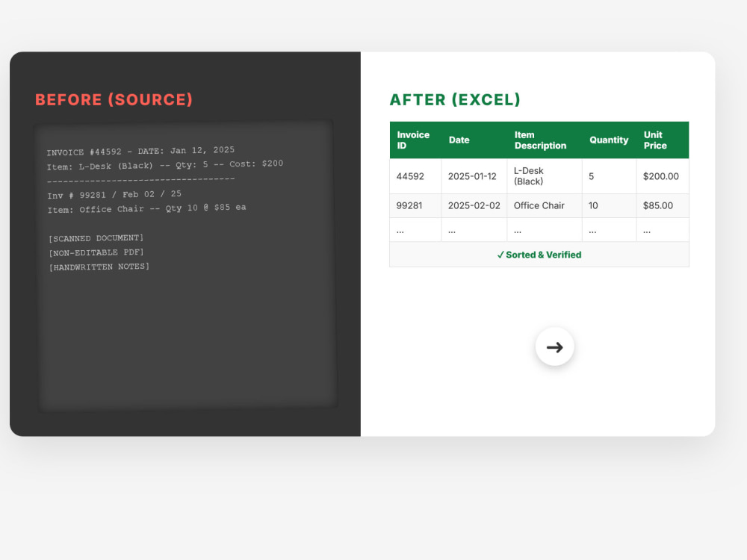Image resolution: width=747 pixels, height=560 pixels.
Task: Click the 'L-Desk (Black)' table cell
Action: click(x=545, y=176)
